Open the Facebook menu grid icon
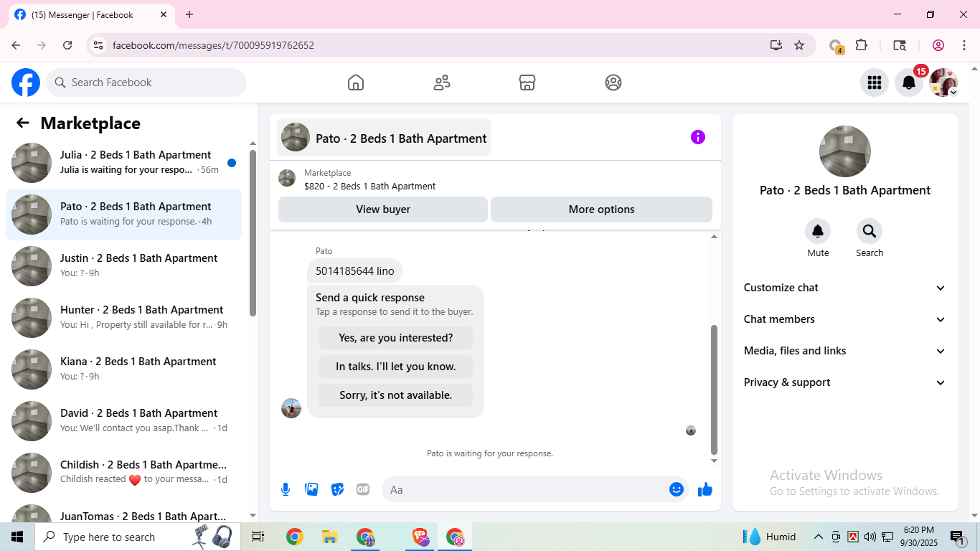 coord(875,83)
